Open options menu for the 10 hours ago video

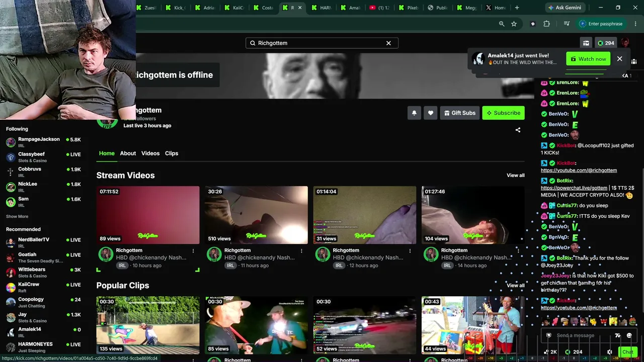point(193,250)
